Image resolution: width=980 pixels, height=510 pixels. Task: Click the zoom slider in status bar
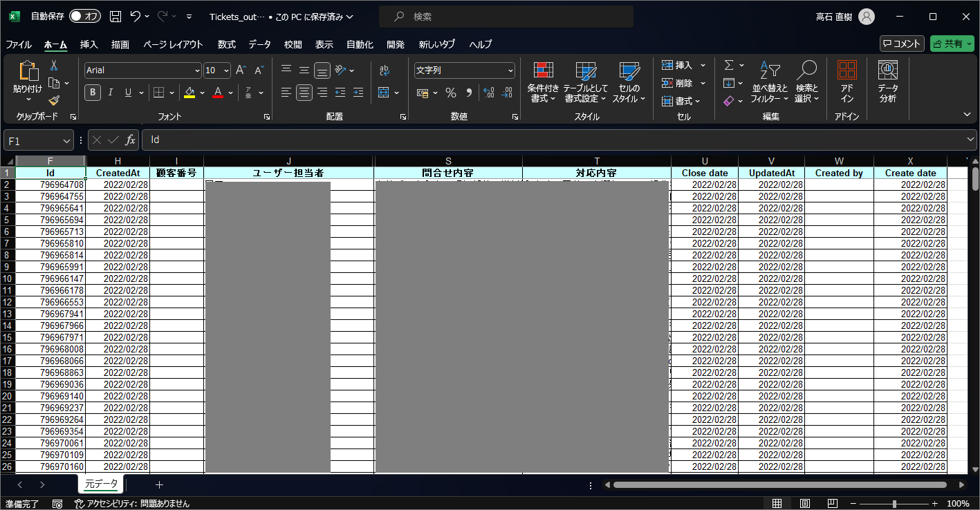(x=894, y=504)
